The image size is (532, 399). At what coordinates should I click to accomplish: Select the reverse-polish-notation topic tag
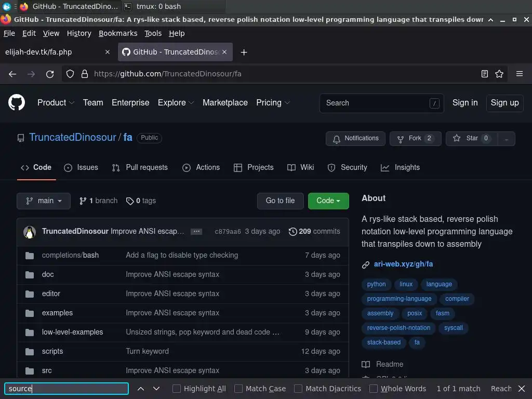coord(398,328)
